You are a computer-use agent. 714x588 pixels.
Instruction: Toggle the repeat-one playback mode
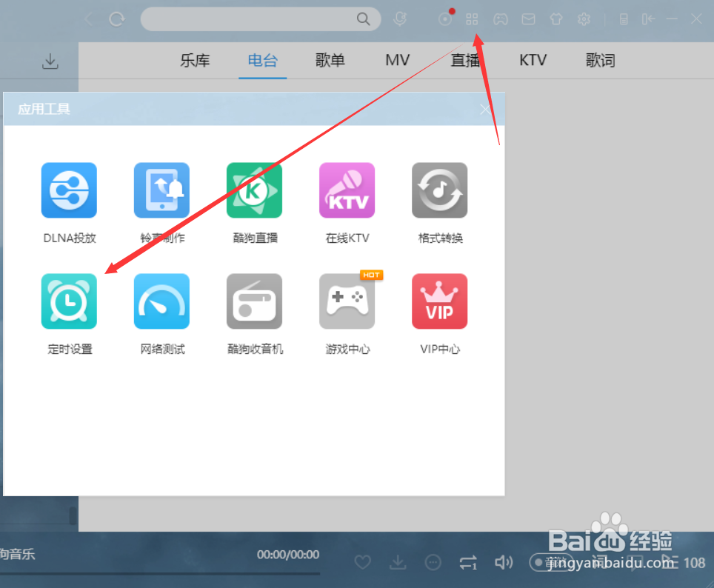coord(468,562)
